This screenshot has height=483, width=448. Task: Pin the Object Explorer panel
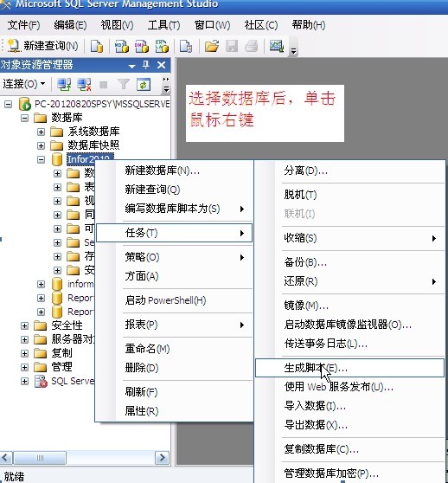click(146, 65)
